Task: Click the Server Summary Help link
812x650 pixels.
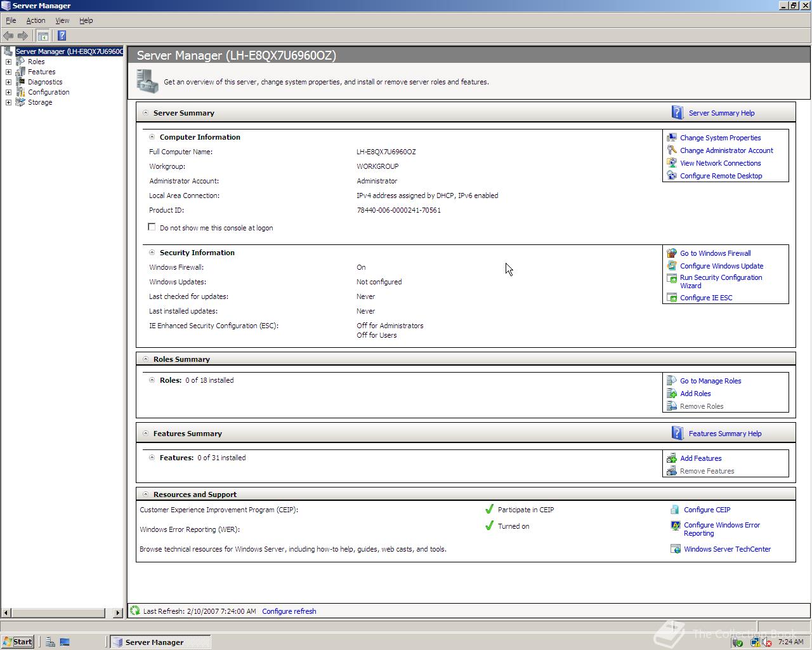Action: pyautogui.click(x=721, y=113)
